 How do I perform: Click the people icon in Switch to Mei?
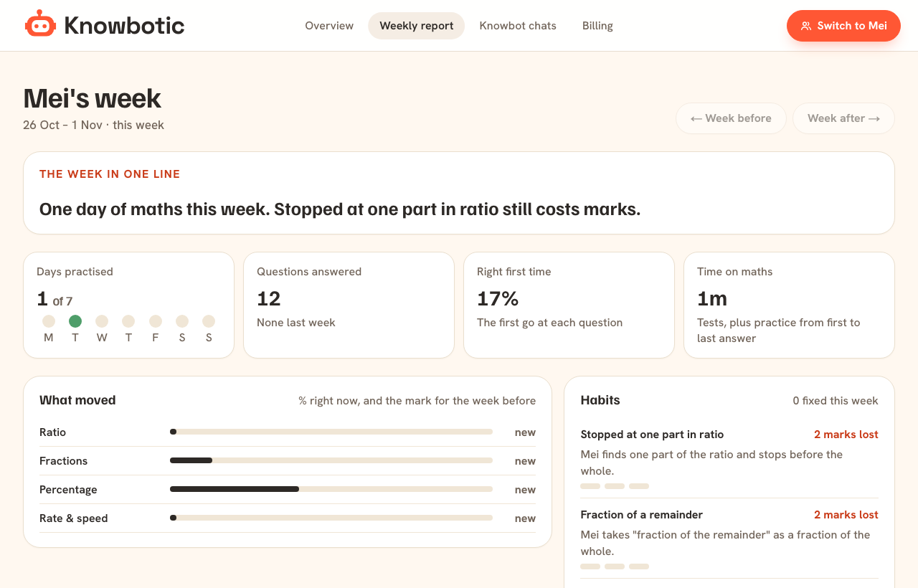(x=806, y=26)
